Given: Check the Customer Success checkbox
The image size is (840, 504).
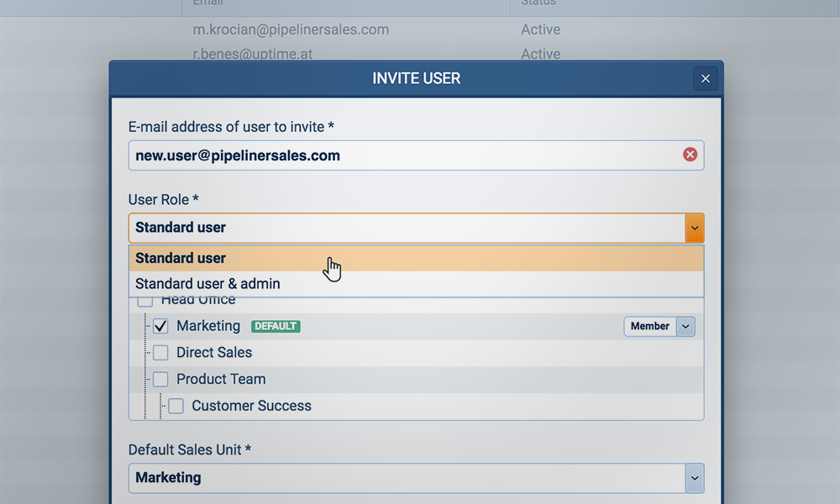Looking at the screenshot, I should click(x=176, y=407).
